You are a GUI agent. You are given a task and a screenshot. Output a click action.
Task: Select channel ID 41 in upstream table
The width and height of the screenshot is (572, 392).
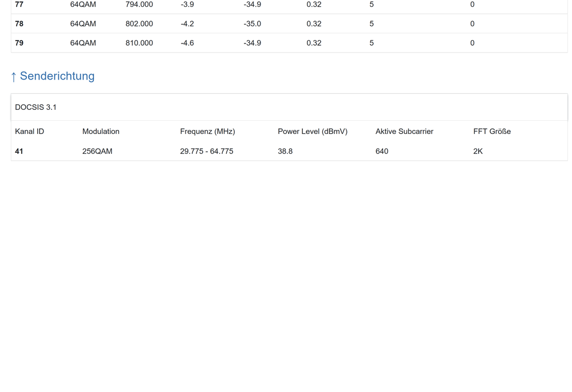click(x=19, y=151)
